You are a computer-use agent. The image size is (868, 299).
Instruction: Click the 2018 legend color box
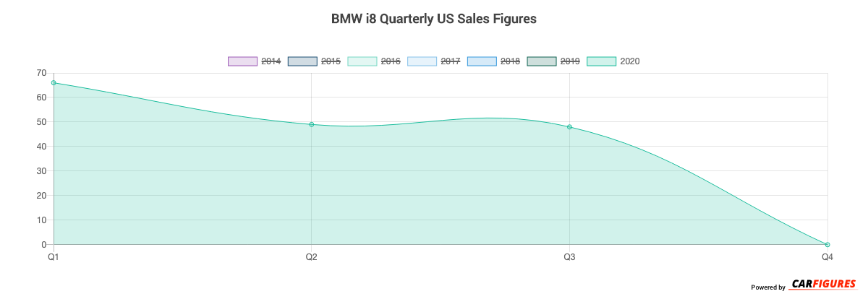pos(482,61)
